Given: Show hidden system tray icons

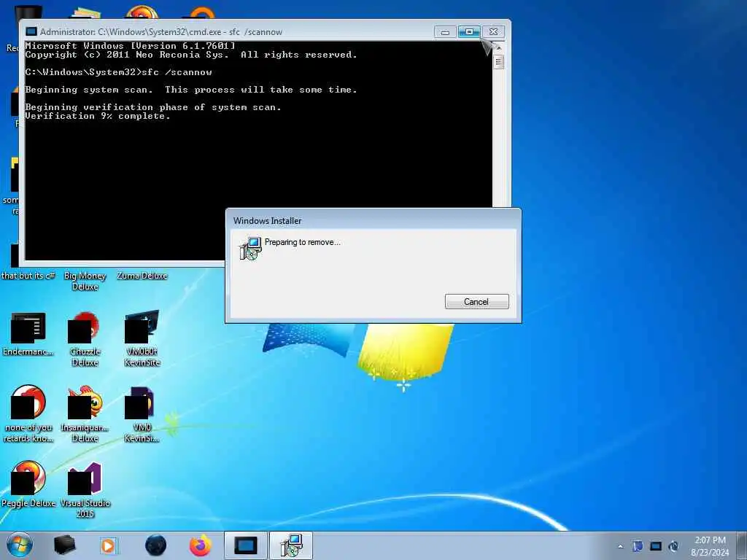Looking at the screenshot, I should pyautogui.click(x=620, y=546).
